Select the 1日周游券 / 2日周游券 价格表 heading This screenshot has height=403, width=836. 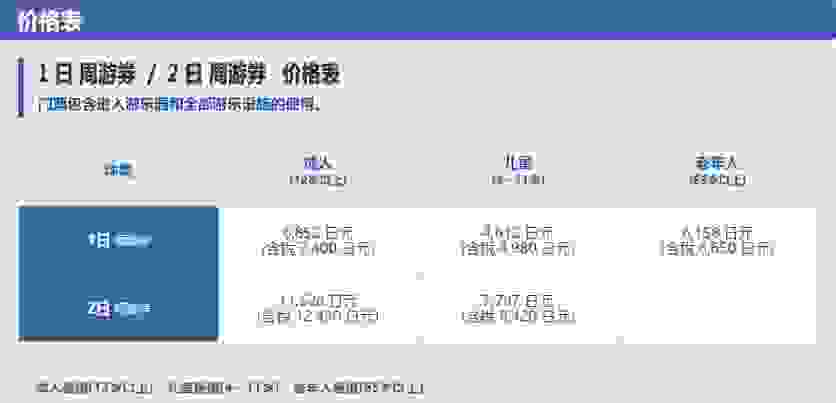tap(190, 74)
